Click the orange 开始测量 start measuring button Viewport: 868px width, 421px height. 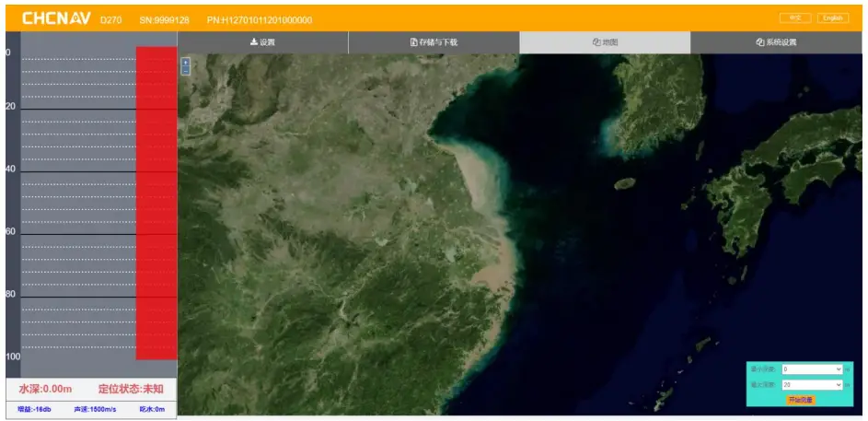click(801, 400)
